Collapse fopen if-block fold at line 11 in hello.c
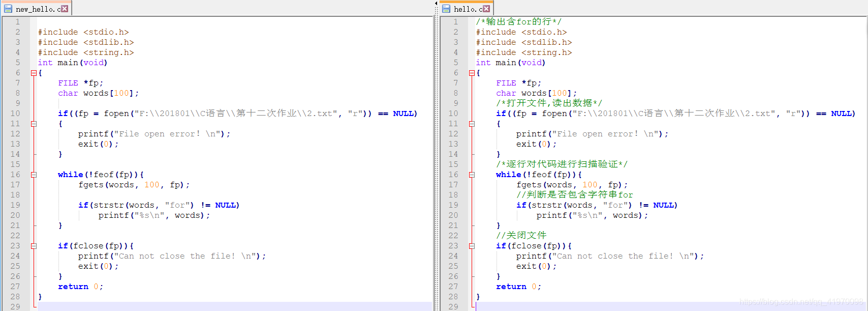 point(472,124)
